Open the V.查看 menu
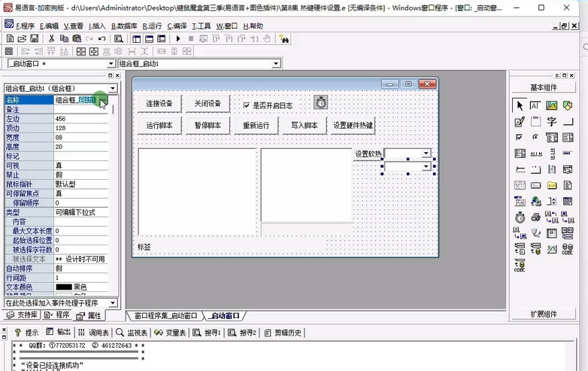 click(x=73, y=26)
